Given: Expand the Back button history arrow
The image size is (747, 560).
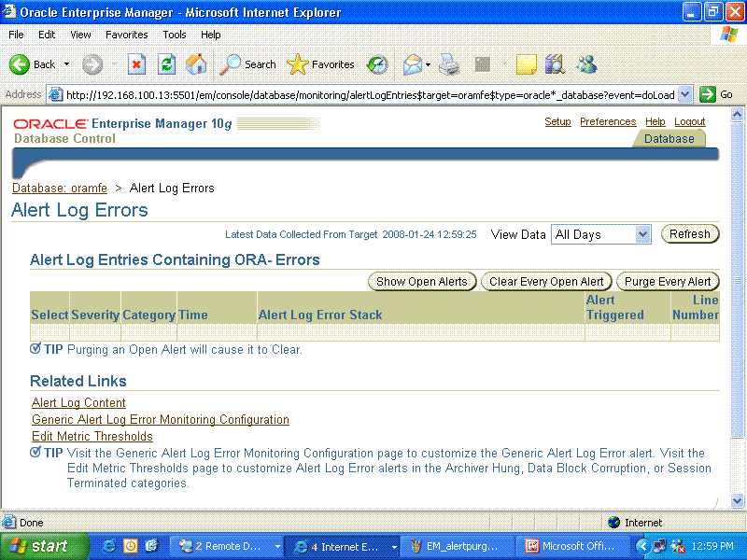Looking at the screenshot, I should 66,64.
